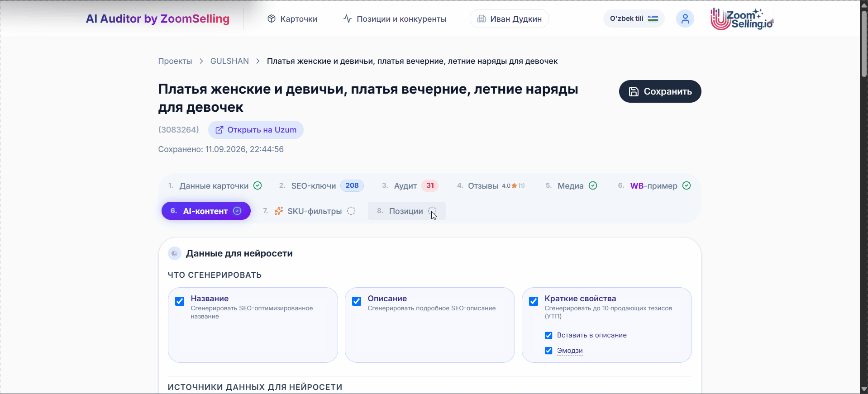Click the green checkmark on Данные карточки
868x394 pixels.
coord(258,185)
